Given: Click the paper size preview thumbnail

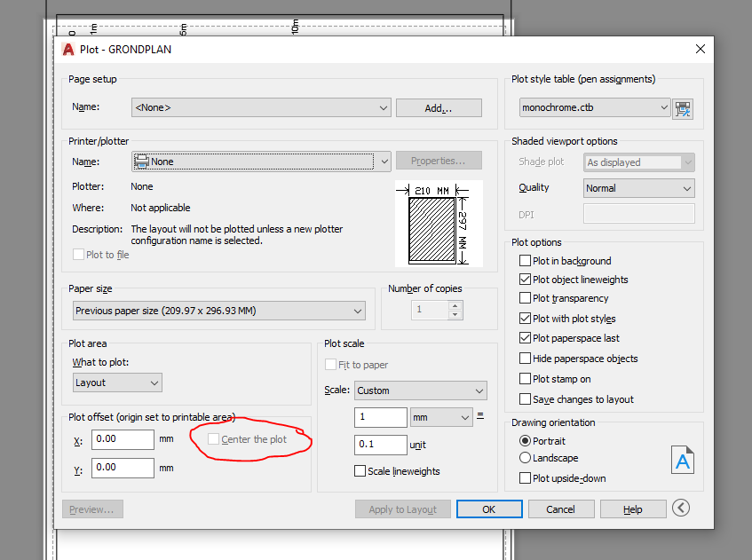Looking at the screenshot, I should (439, 222).
